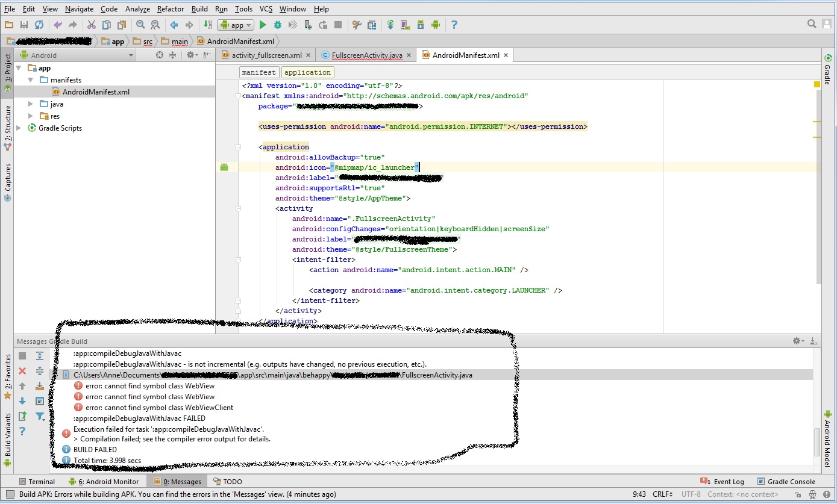The image size is (837, 504).
Task: Expand all messages in the Gradle Build panel
Action: [x=40, y=356]
